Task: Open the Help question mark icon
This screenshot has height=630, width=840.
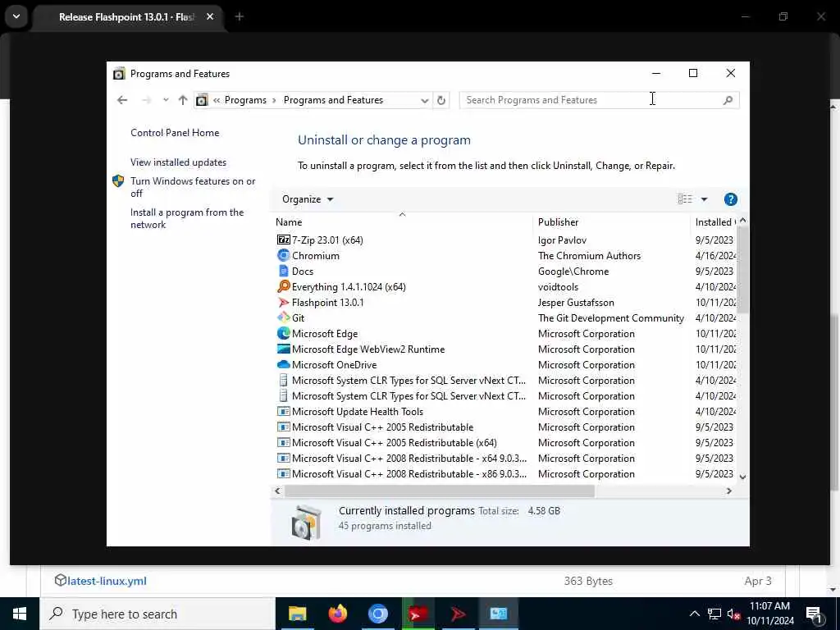Action: (730, 199)
